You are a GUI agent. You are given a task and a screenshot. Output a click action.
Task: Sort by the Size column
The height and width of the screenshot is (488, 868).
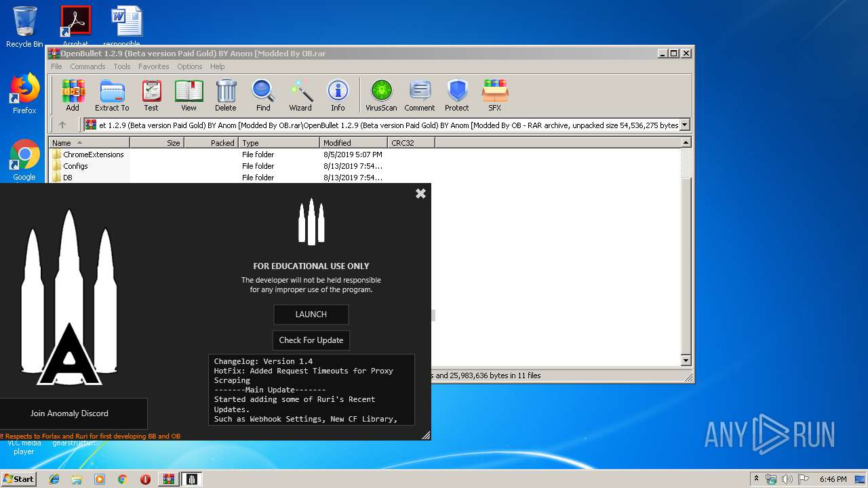[157, 142]
